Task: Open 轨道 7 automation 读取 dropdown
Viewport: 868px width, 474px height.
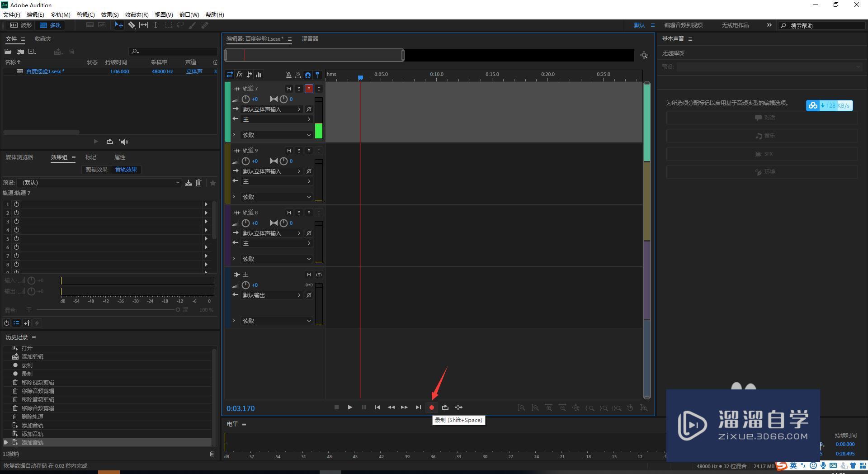Action: pyautogui.click(x=276, y=135)
